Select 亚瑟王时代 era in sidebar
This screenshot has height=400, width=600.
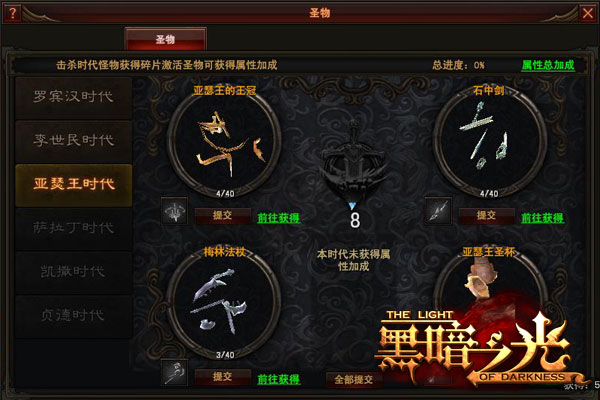pos(73,185)
